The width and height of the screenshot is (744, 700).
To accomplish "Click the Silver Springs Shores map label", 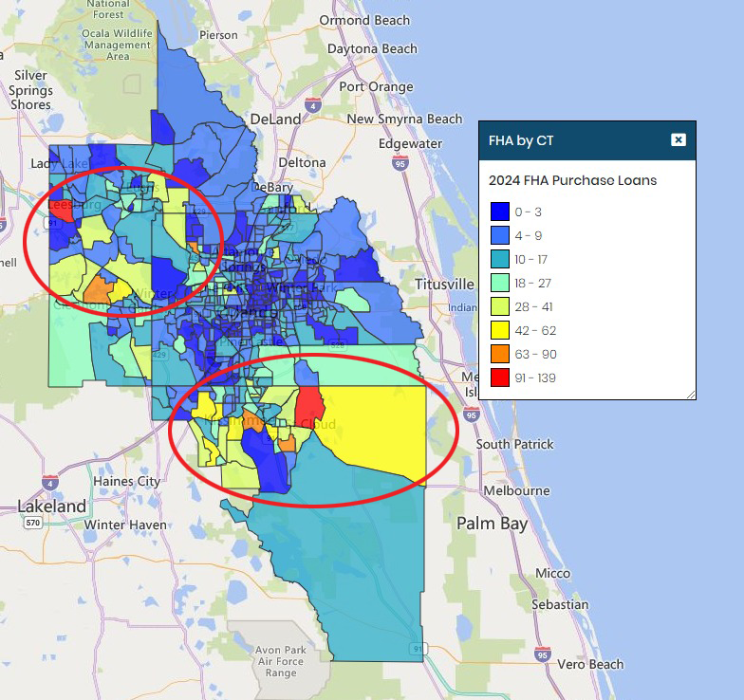I will point(30,90).
